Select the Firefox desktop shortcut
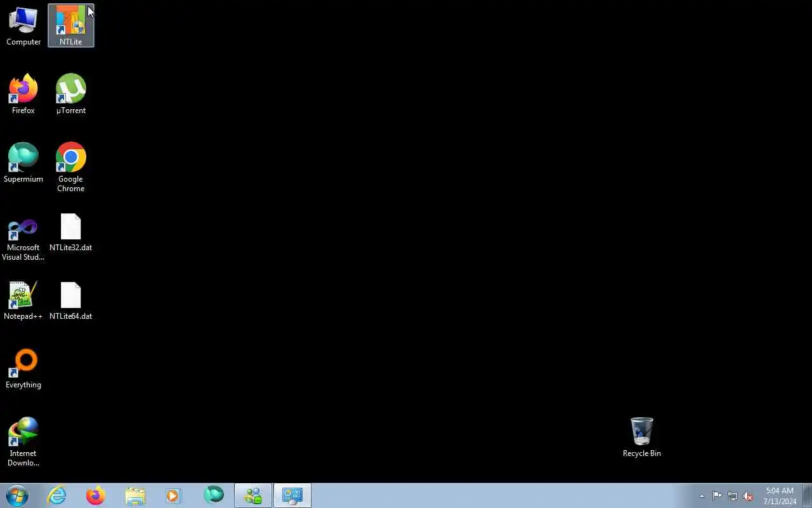Image resolution: width=812 pixels, height=508 pixels. (x=23, y=95)
